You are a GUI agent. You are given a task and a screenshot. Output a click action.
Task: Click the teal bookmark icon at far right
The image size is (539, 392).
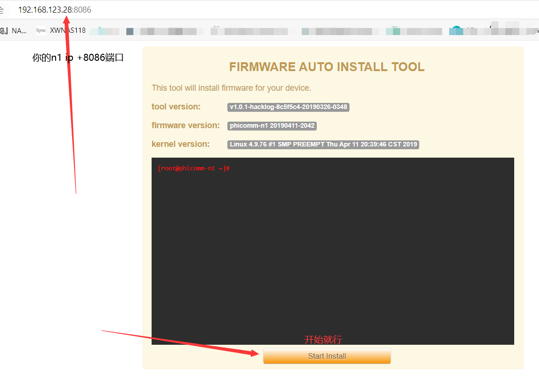click(x=456, y=31)
